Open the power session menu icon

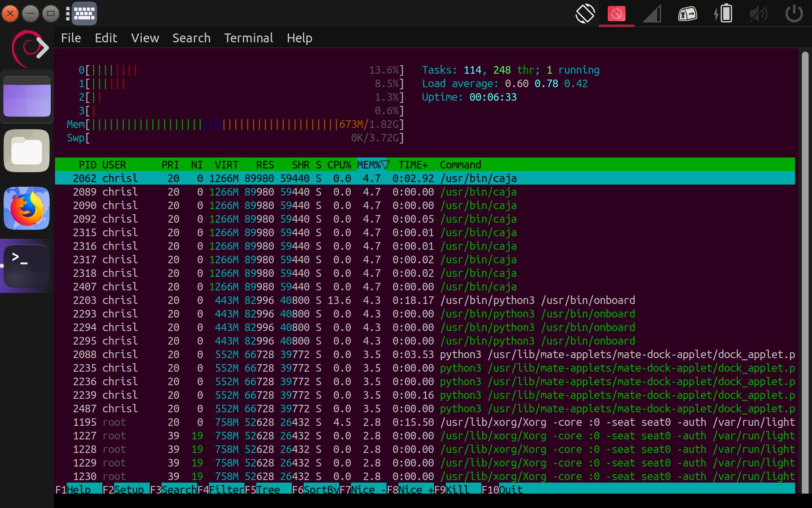tap(794, 14)
